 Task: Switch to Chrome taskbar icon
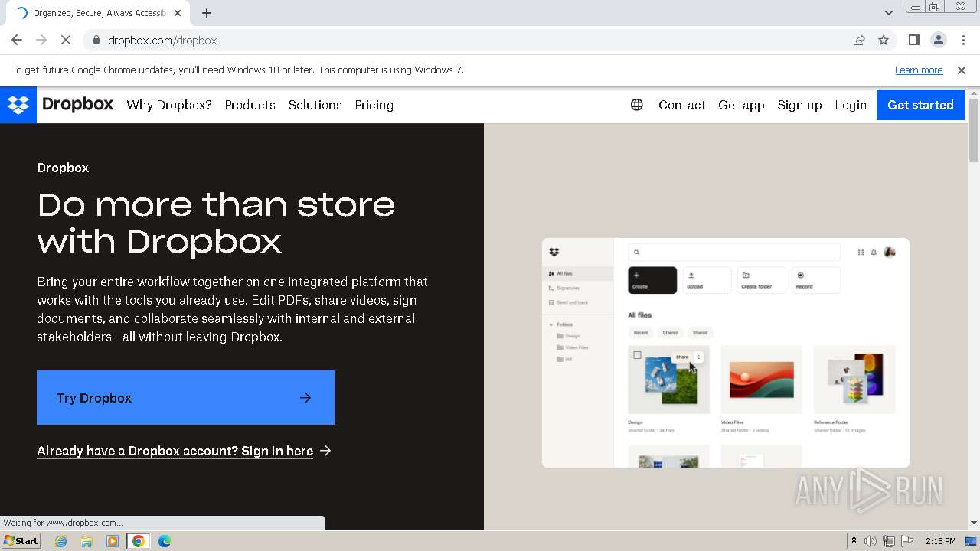point(139,541)
